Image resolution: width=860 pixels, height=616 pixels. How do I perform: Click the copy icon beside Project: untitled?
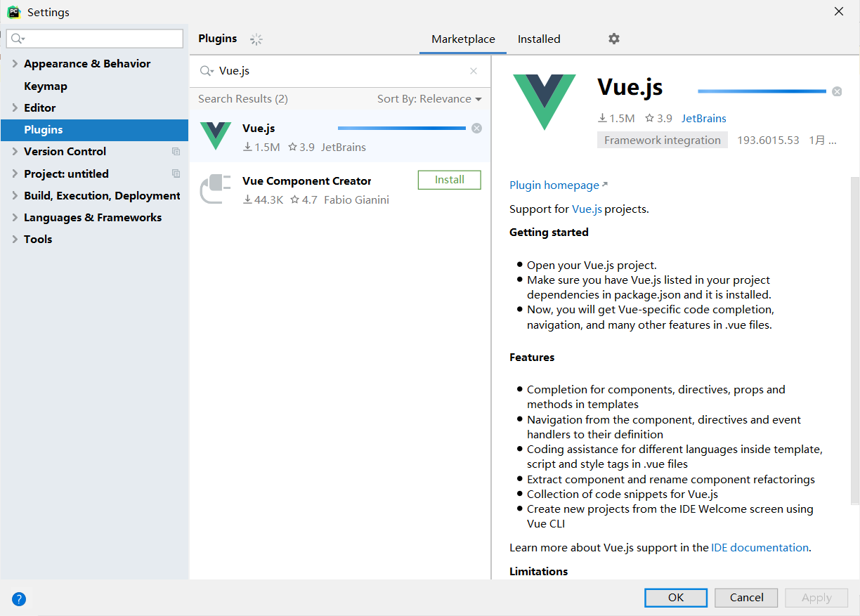(x=176, y=173)
